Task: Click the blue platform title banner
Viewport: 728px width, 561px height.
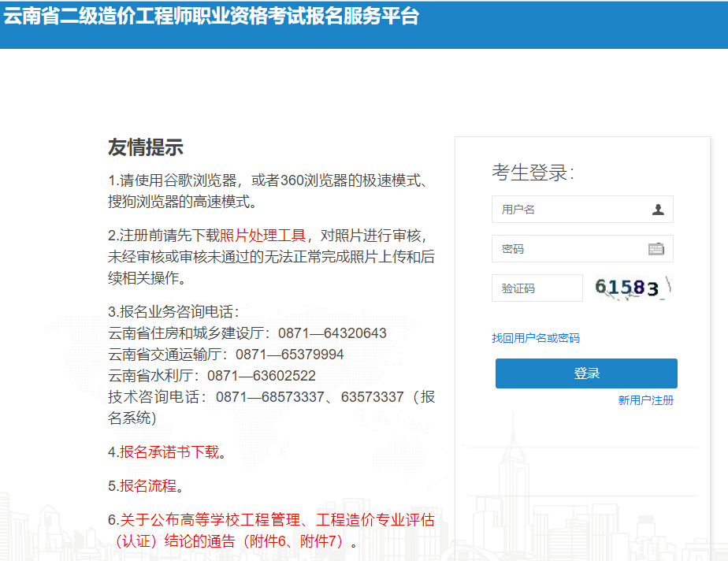Action: pos(364,24)
